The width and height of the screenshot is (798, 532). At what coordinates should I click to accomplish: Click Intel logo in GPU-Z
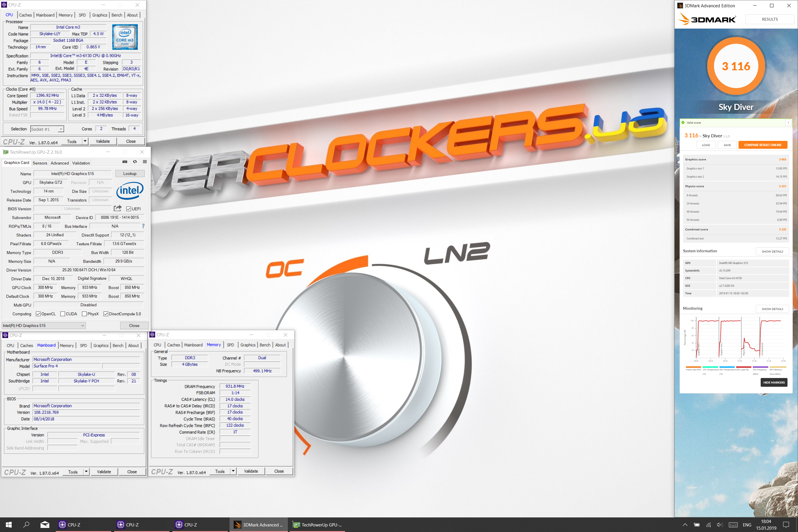[130, 191]
